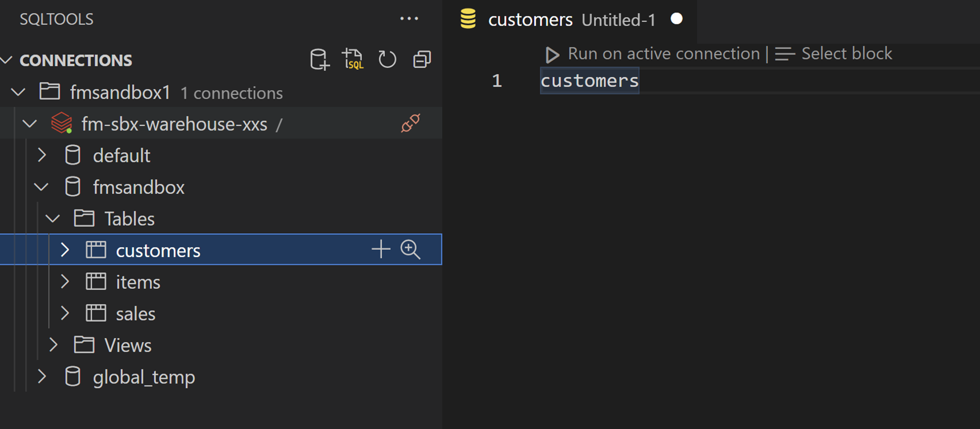Select the fmsandbox1 connection group
Image resolution: width=980 pixels, height=429 pixels.
pyautogui.click(x=221, y=92)
